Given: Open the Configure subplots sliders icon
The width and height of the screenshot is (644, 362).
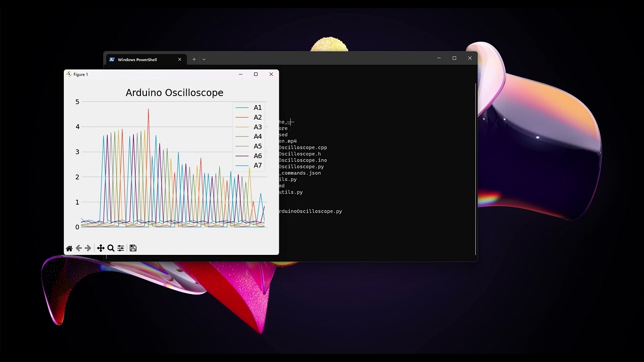Looking at the screenshot, I should [121, 248].
